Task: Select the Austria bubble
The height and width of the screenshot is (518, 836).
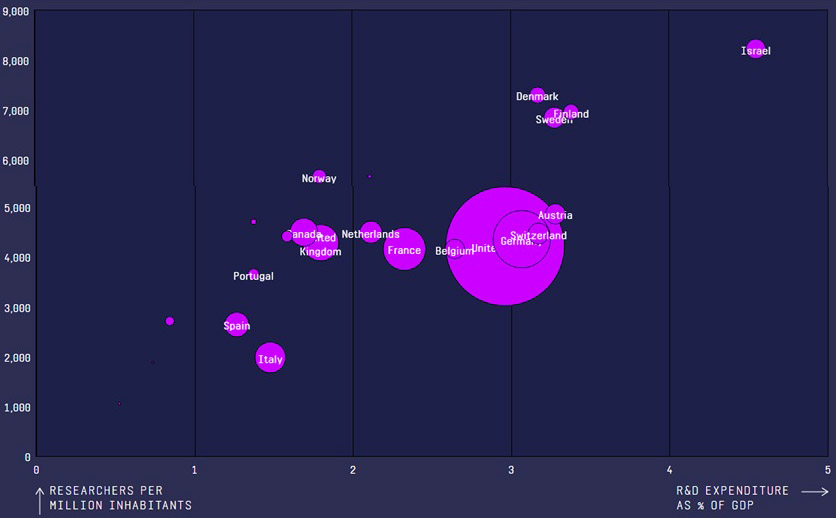Action: (x=556, y=215)
